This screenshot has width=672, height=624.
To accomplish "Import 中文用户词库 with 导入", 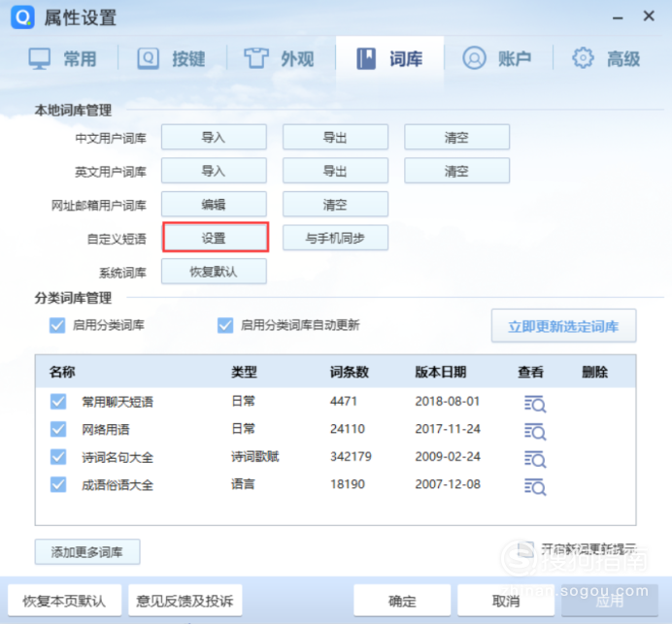I will (214, 137).
